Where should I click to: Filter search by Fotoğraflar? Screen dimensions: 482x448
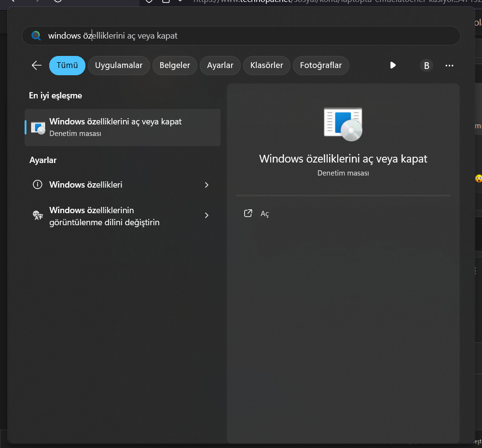(321, 66)
